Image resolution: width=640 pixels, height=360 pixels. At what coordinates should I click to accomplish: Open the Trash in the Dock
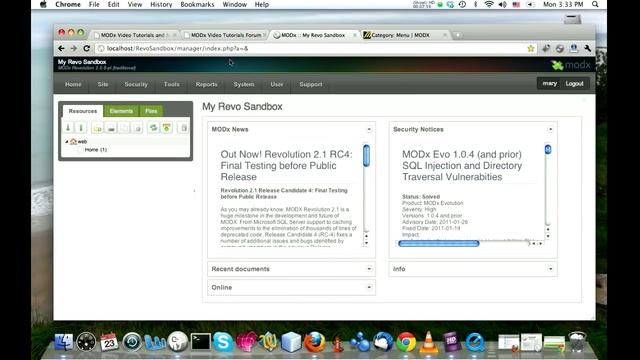coord(577,342)
